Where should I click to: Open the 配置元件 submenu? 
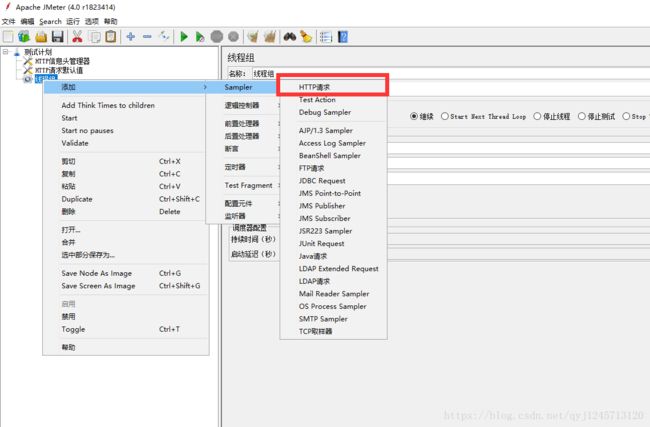(x=244, y=204)
